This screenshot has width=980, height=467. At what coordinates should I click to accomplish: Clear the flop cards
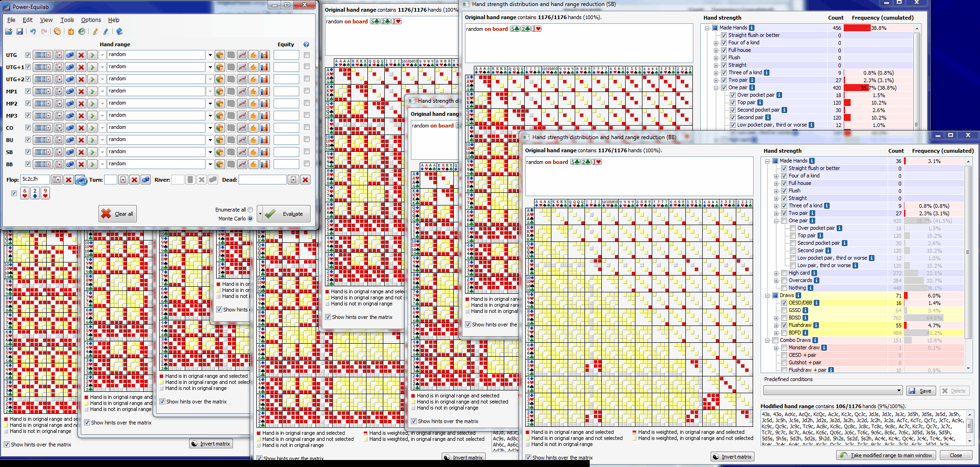click(x=69, y=180)
